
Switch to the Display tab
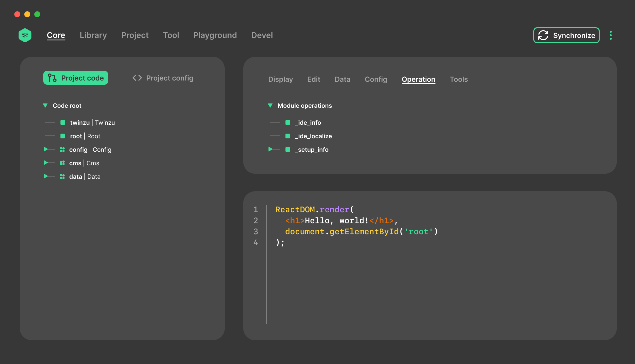click(x=281, y=79)
